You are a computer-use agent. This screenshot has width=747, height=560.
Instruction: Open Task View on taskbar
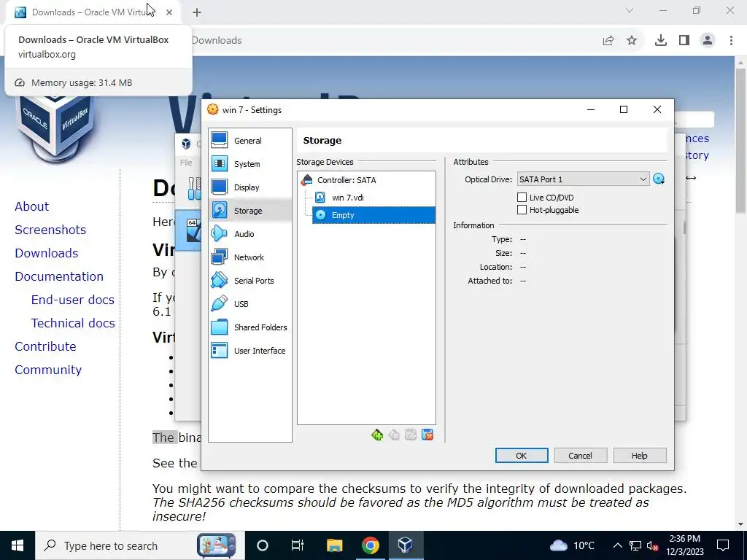point(298,545)
